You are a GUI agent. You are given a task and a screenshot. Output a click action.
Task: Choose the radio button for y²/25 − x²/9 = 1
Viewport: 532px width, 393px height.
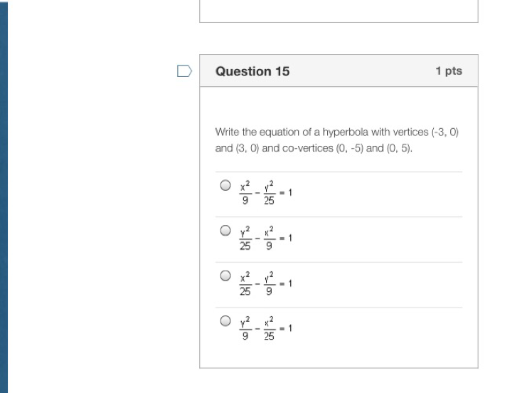point(225,231)
